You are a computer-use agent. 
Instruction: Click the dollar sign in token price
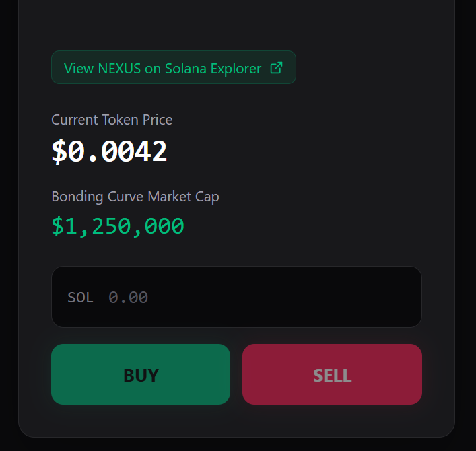59,151
